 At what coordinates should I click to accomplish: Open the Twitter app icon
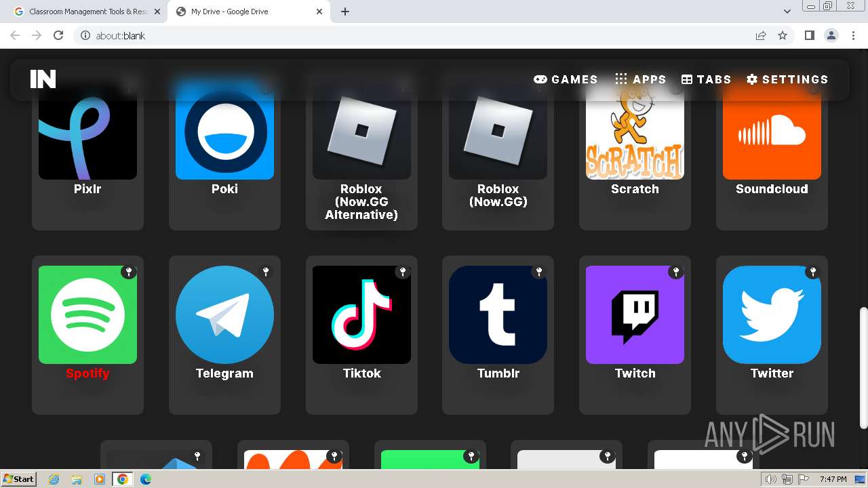pos(772,314)
